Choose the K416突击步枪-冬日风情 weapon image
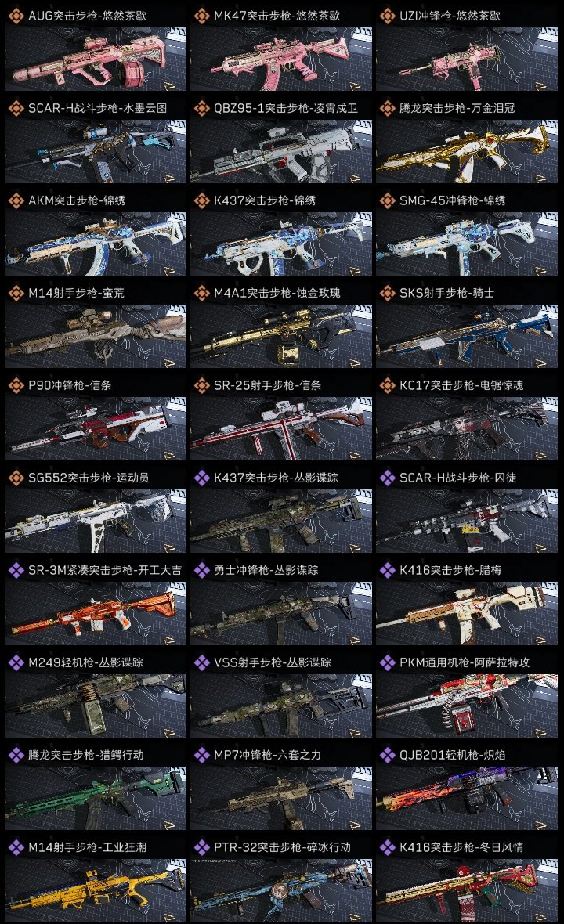 [x=467, y=890]
